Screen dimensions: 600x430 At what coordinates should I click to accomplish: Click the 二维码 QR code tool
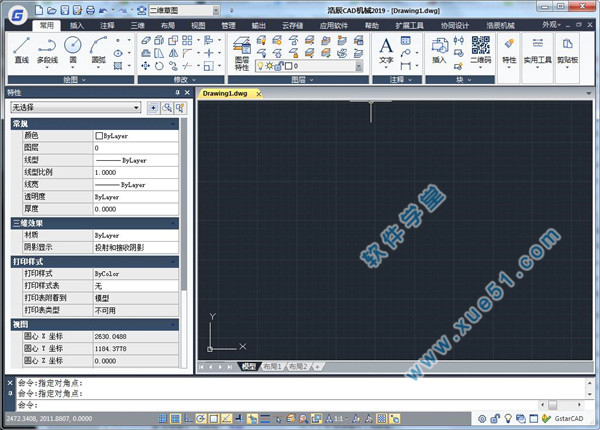pyautogui.click(x=480, y=48)
